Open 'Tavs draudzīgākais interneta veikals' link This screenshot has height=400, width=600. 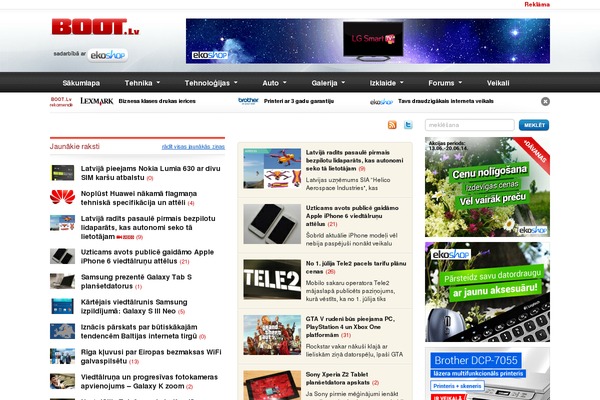446,101
